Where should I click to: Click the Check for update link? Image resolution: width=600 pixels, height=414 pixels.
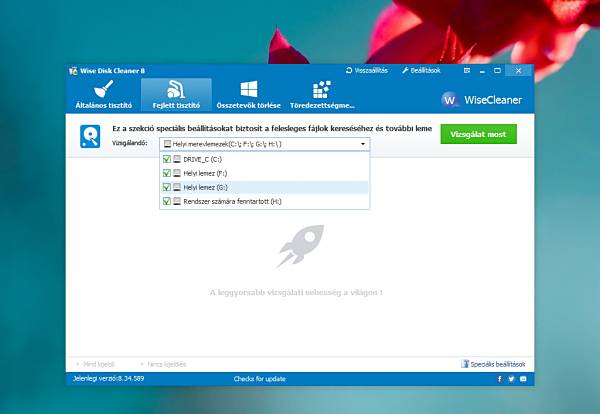pyautogui.click(x=259, y=379)
